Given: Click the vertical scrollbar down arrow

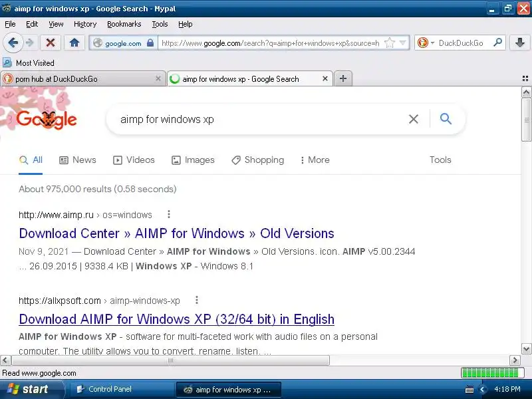Looking at the screenshot, I should (x=526, y=348).
